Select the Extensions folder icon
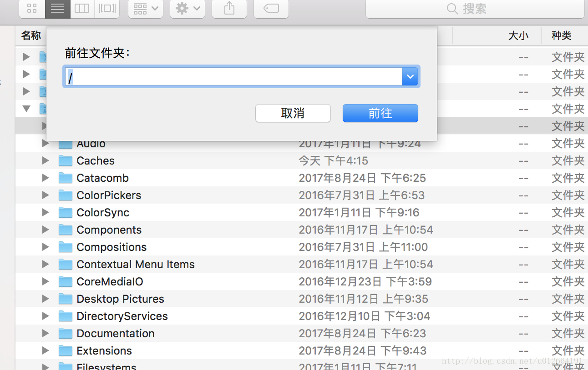 coord(66,350)
